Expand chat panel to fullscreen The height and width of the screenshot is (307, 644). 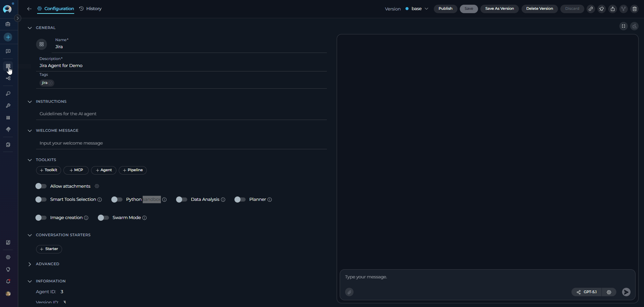pyautogui.click(x=623, y=26)
